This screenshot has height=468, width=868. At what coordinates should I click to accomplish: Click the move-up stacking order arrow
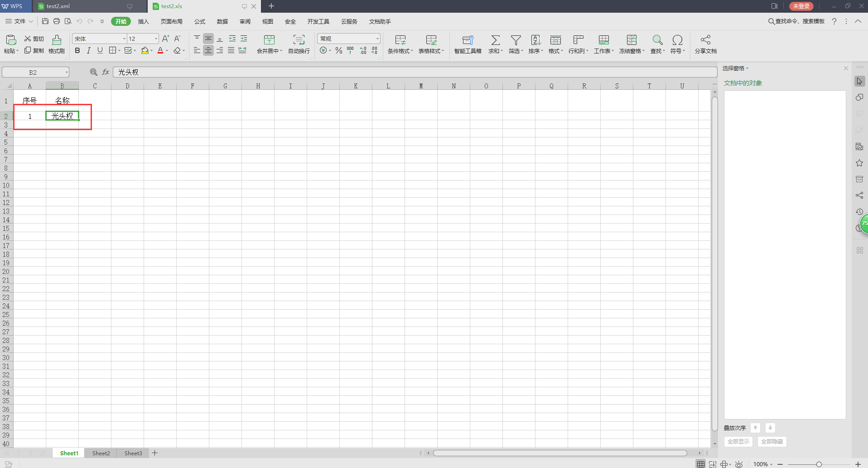(755, 428)
